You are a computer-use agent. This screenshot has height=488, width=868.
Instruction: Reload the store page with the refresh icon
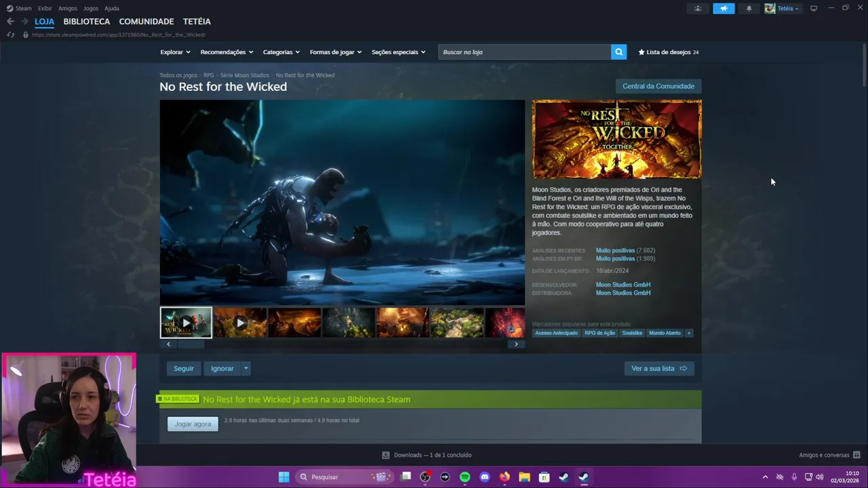click(x=10, y=35)
